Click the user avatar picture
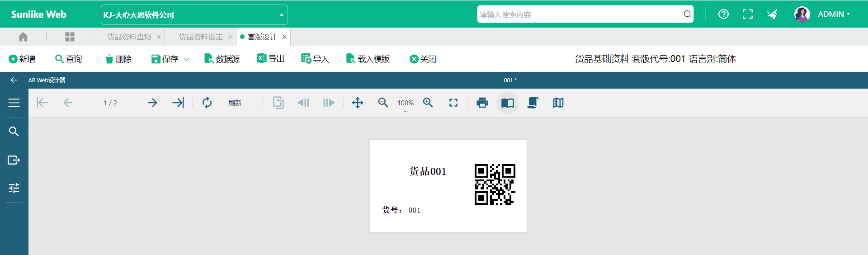 click(802, 14)
